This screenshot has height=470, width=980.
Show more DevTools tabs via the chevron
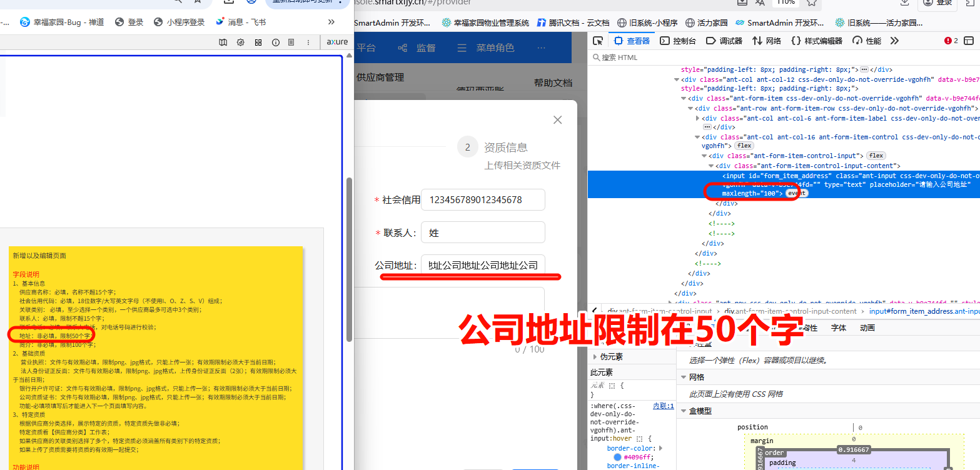894,40
